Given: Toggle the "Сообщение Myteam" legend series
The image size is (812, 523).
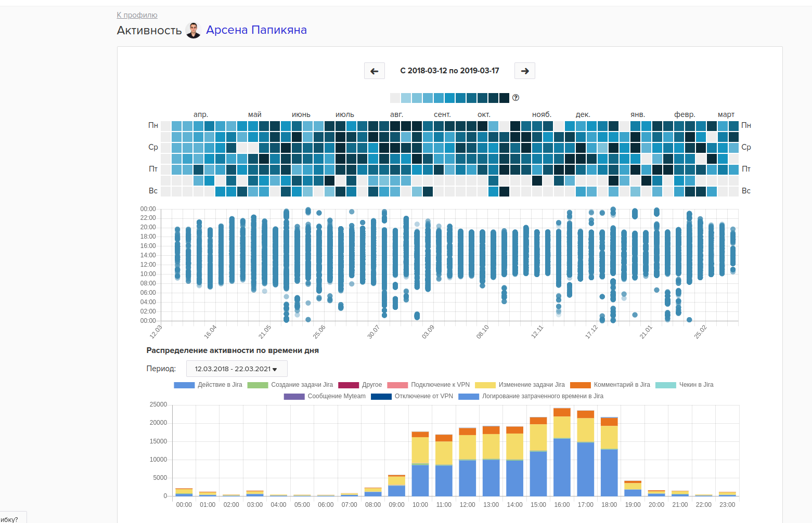Looking at the screenshot, I should tap(325, 396).
